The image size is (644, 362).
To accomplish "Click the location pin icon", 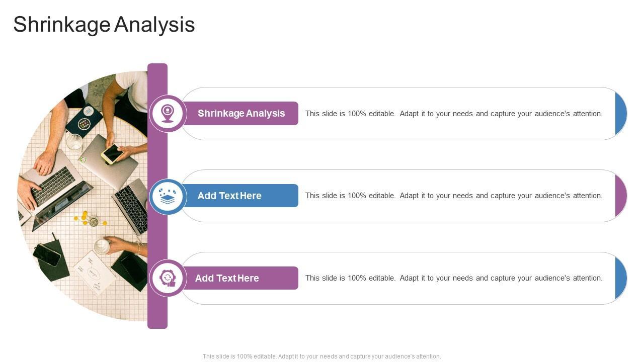I will click(x=168, y=113).
